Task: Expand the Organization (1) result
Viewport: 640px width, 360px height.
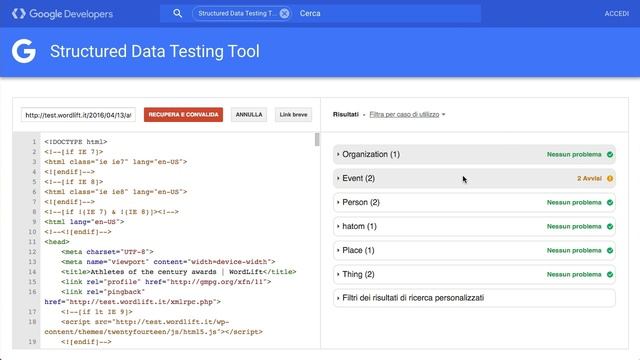Action: click(x=474, y=154)
